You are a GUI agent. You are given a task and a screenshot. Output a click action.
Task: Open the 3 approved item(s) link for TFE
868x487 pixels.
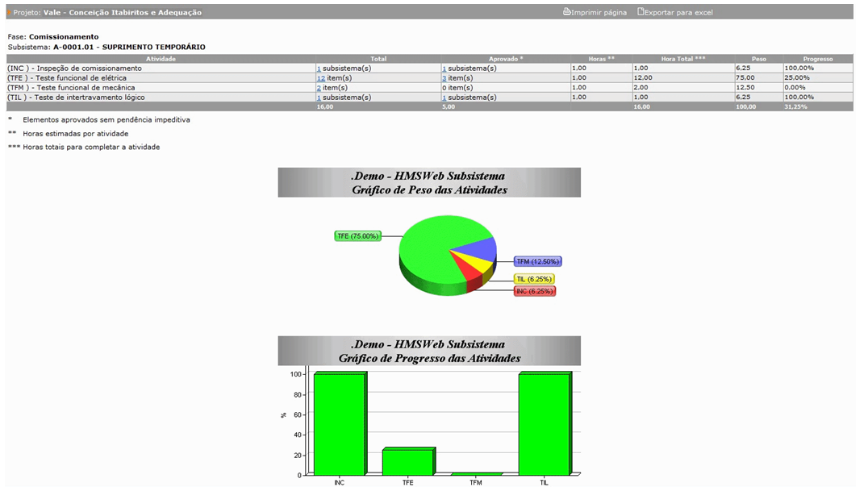(x=444, y=78)
